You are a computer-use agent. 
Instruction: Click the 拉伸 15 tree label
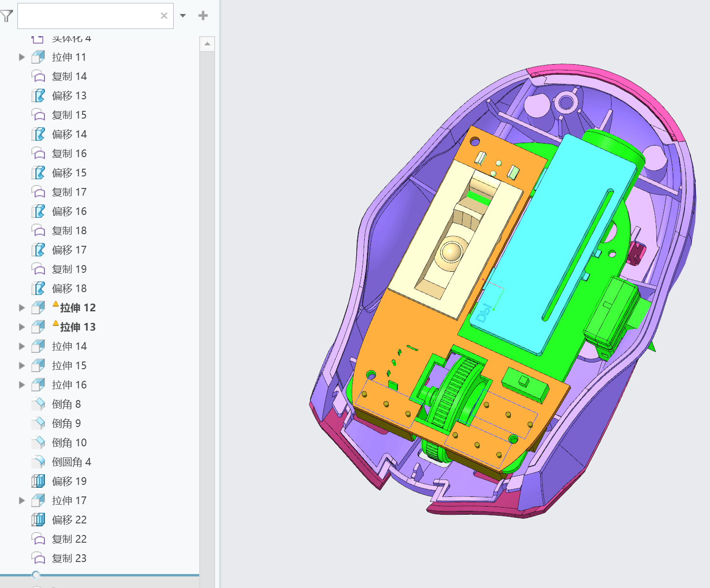pos(69,365)
